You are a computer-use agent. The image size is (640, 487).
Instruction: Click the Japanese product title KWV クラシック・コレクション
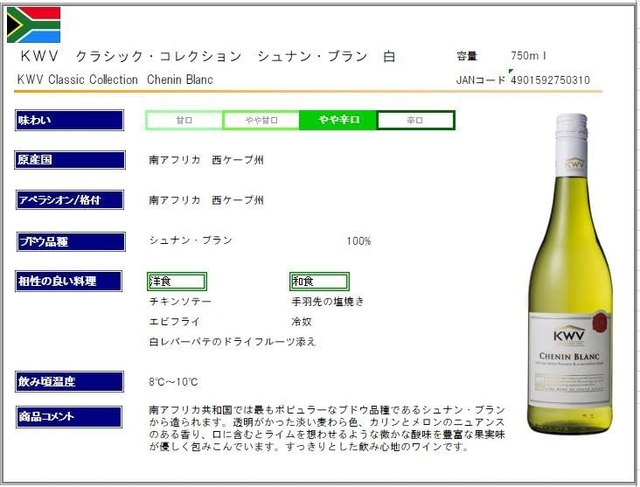208,56
